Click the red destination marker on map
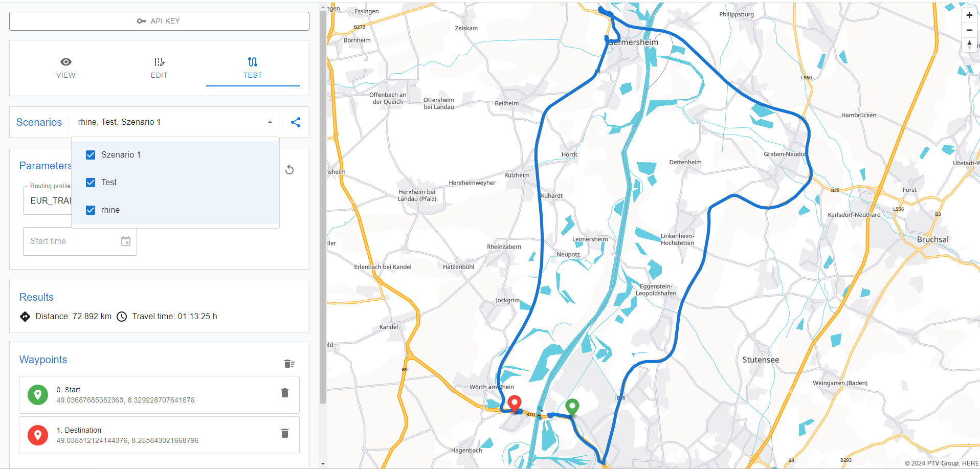Screen dimensions: 980x469 [x=515, y=404]
